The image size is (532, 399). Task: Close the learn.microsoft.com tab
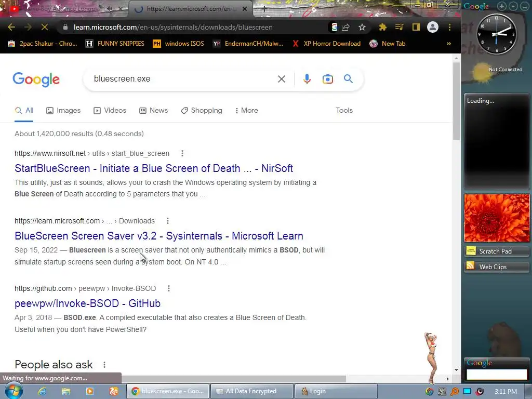pyautogui.click(x=245, y=9)
